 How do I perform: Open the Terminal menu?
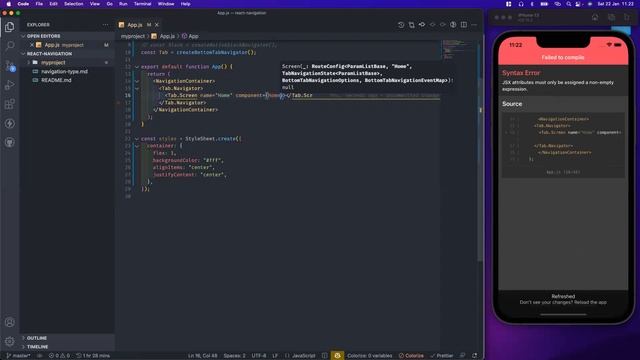pyautogui.click(x=142, y=4)
